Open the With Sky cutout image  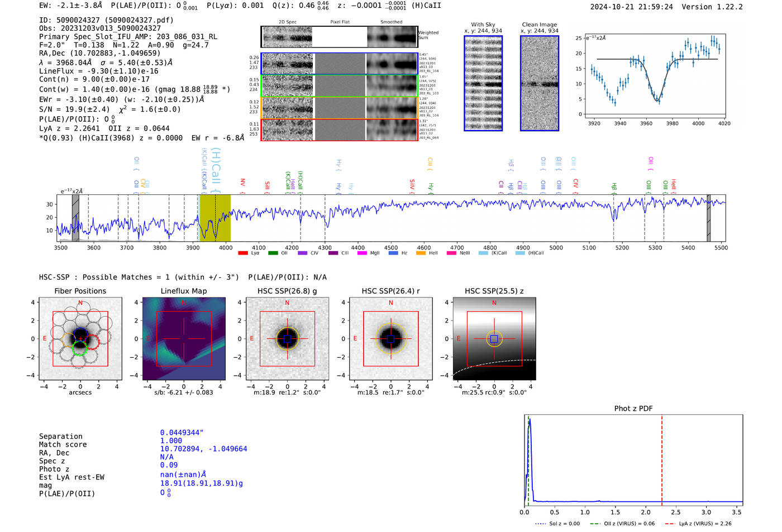click(483, 83)
